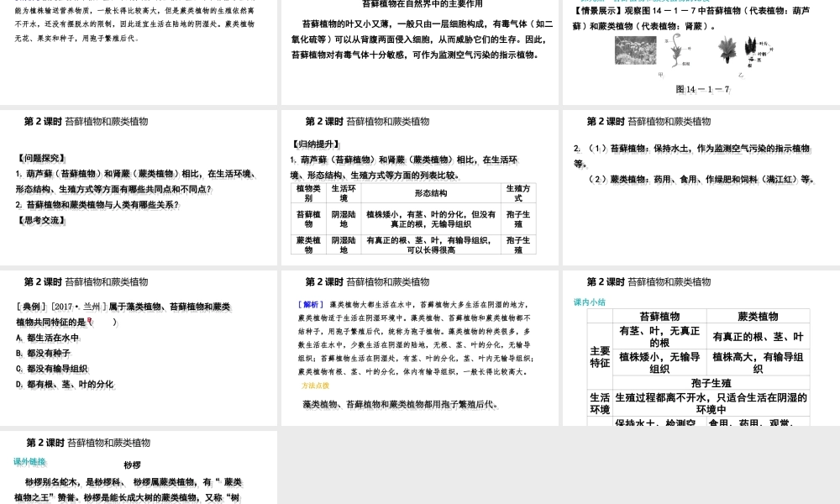Click the 【归纳提升】 heading
Image resolution: width=840 pixels, height=504 pixels.
pyautogui.click(x=316, y=144)
